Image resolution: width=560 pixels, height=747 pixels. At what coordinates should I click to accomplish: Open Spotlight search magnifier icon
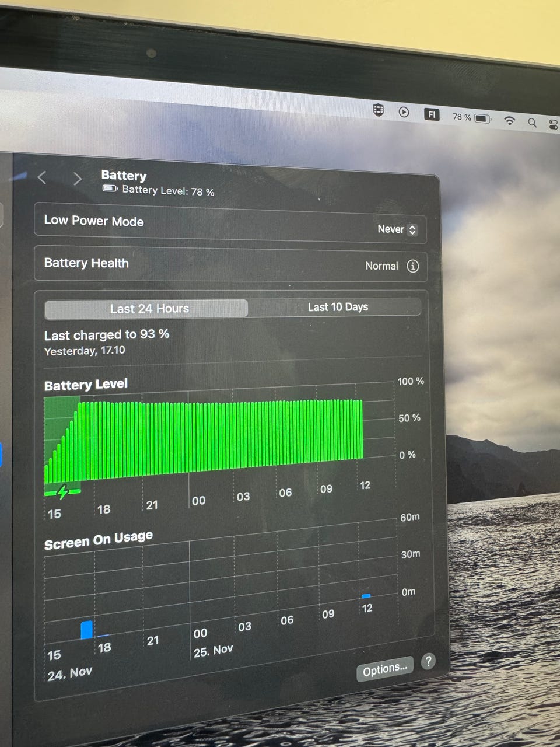coord(532,123)
